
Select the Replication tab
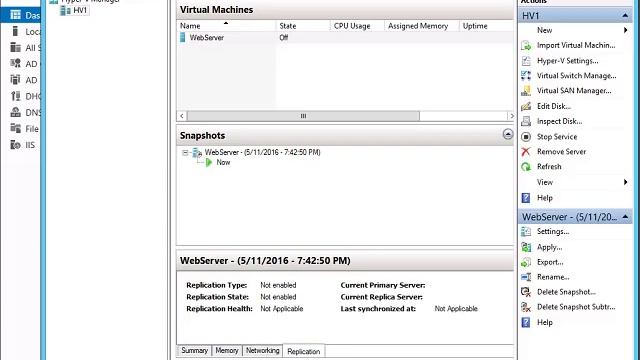click(x=304, y=351)
